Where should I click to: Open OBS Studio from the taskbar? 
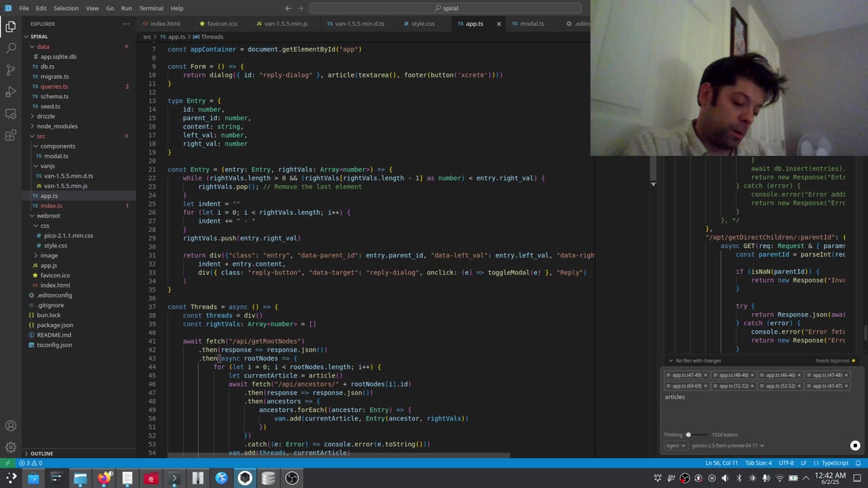click(x=292, y=479)
